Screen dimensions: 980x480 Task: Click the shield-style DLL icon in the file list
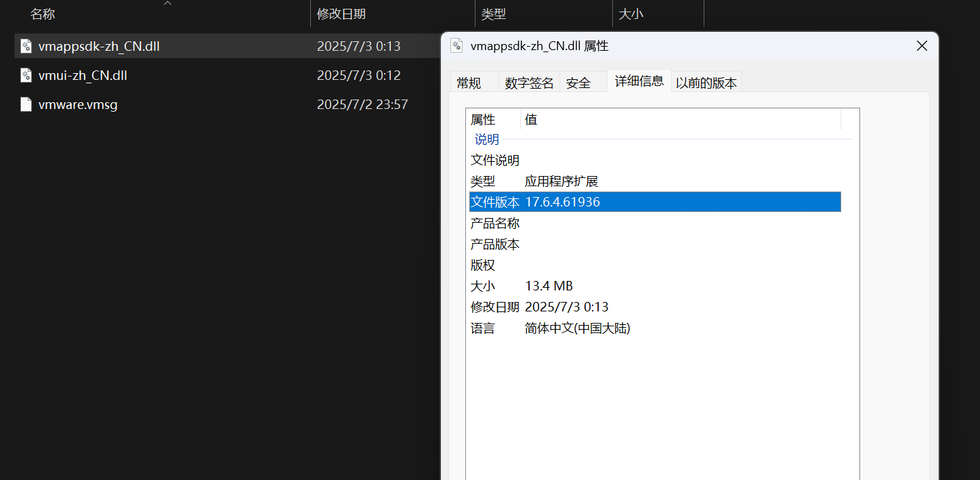pos(25,45)
